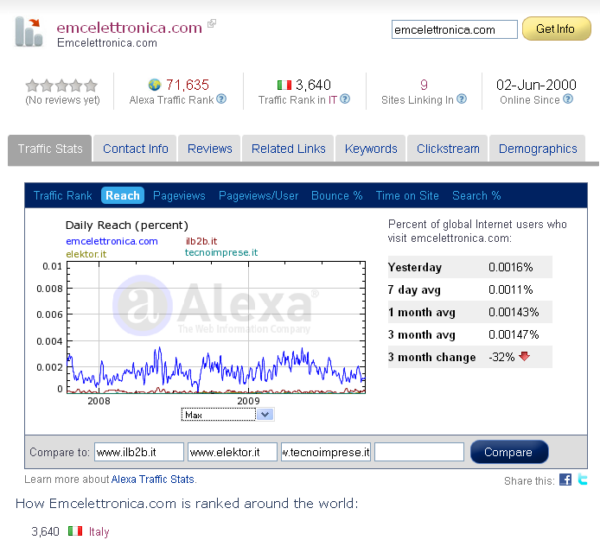
Task: Click the emcelettronica.com chart legend link
Action: click(x=112, y=241)
